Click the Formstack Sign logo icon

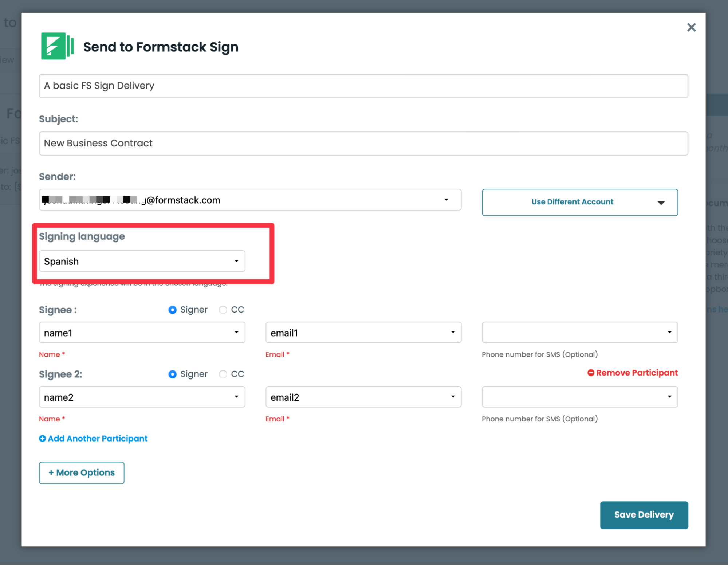point(57,46)
